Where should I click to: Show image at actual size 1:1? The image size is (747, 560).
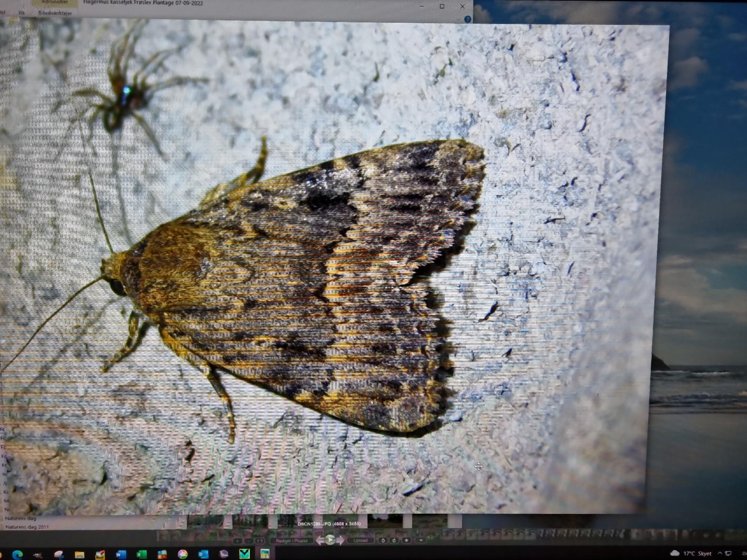(260, 541)
